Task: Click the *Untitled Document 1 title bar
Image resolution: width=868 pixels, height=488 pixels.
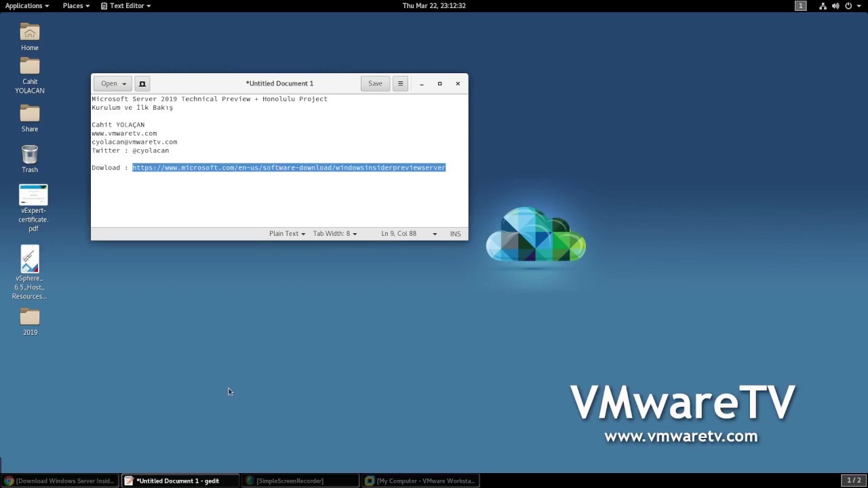Action: tap(279, 83)
